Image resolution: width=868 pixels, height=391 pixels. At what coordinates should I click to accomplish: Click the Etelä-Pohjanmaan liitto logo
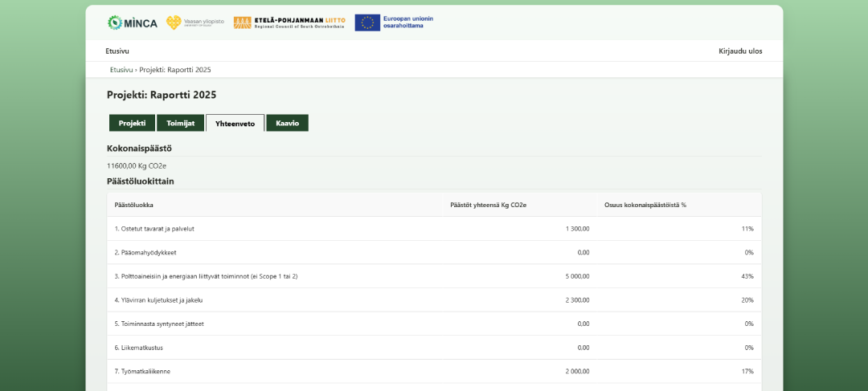pyautogui.click(x=289, y=22)
